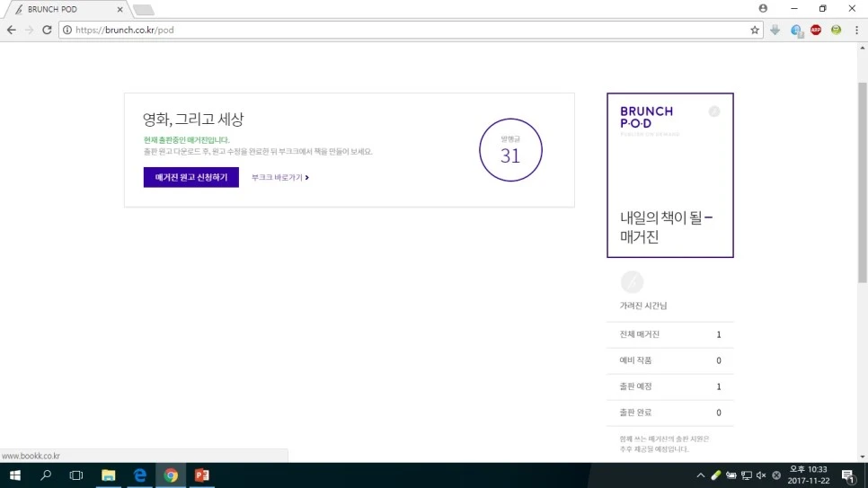This screenshot has width=868, height=488.
Task: Click the BRUNCH P·O·D logo
Action: pos(647,117)
